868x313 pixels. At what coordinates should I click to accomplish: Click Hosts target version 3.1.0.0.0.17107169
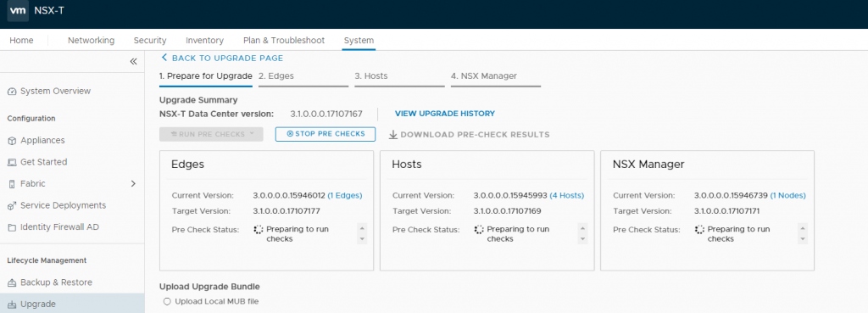click(508, 211)
